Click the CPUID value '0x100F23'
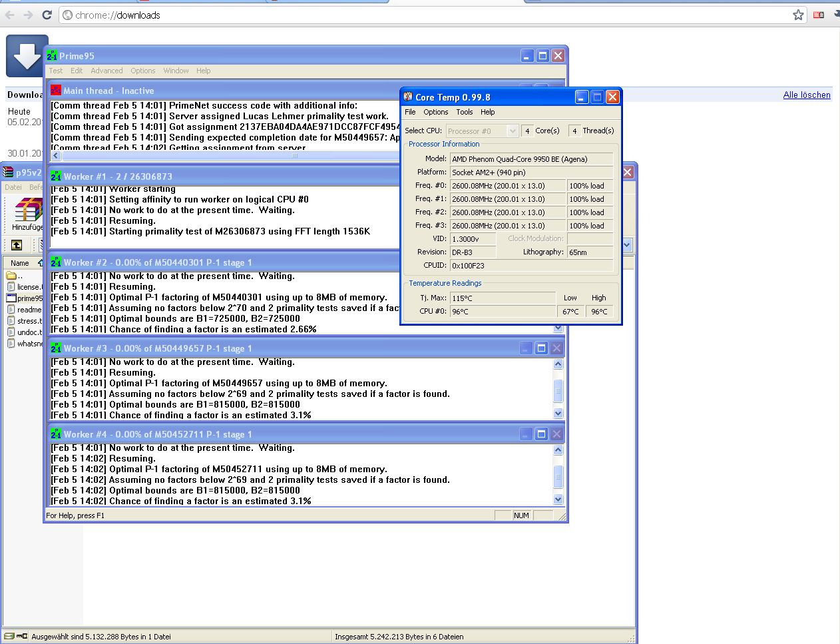The height and width of the screenshot is (644, 840). [x=531, y=266]
